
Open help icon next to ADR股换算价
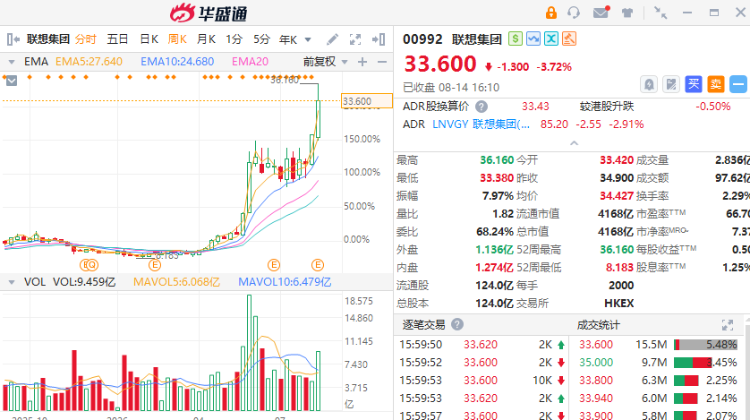pos(482,107)
